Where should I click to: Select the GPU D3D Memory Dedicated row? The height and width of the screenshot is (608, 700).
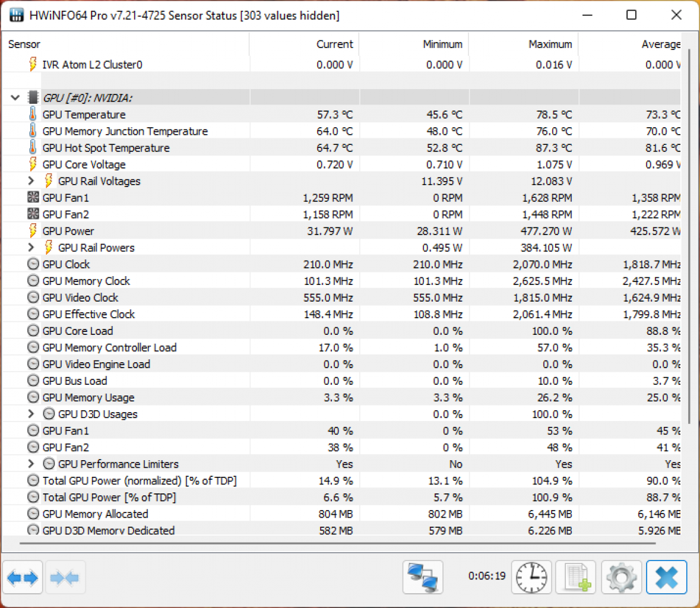(x=342, y=530)
